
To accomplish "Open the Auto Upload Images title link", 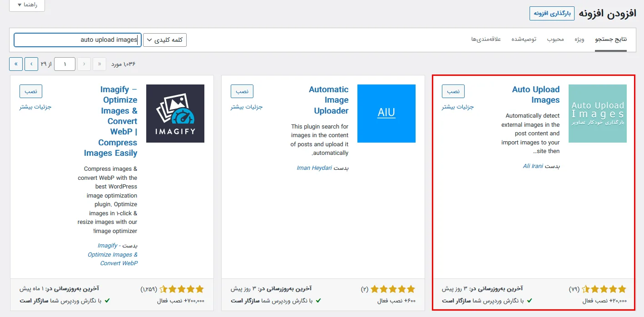I will click(x=536, y=95).
